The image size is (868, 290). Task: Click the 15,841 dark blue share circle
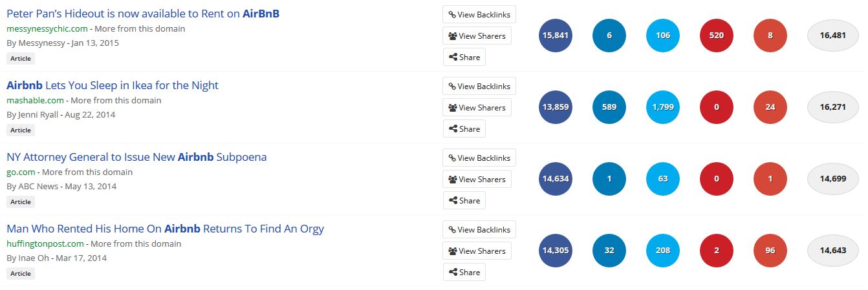pyautogui.click(x=555, y=36)
